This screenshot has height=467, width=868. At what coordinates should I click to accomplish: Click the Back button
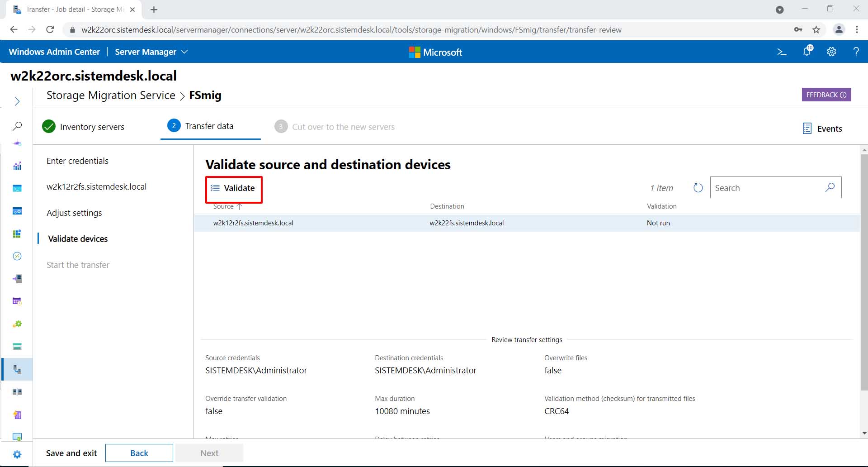point(139,453)
